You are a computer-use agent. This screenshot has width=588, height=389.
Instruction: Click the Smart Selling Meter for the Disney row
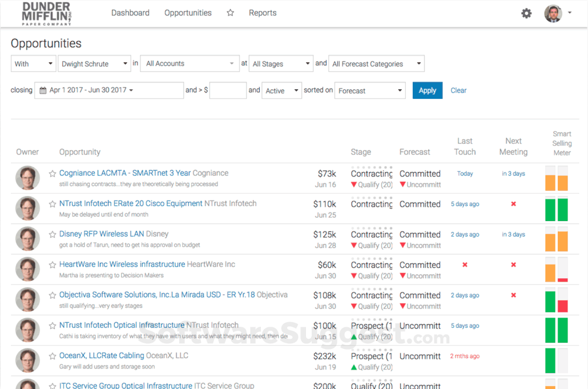[555, 239]
